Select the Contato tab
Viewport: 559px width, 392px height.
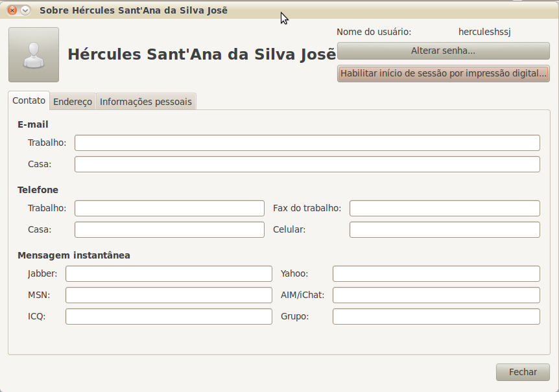click(29, 100)
